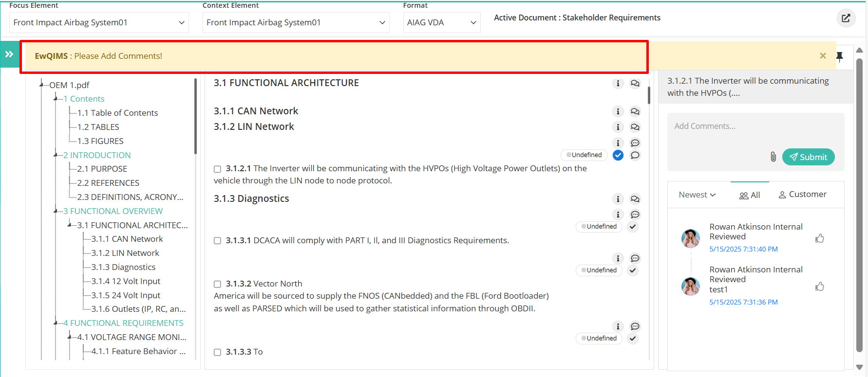The image size is (868, 377).
Task: Open document in external window icon
Action: tap(846, 18)
